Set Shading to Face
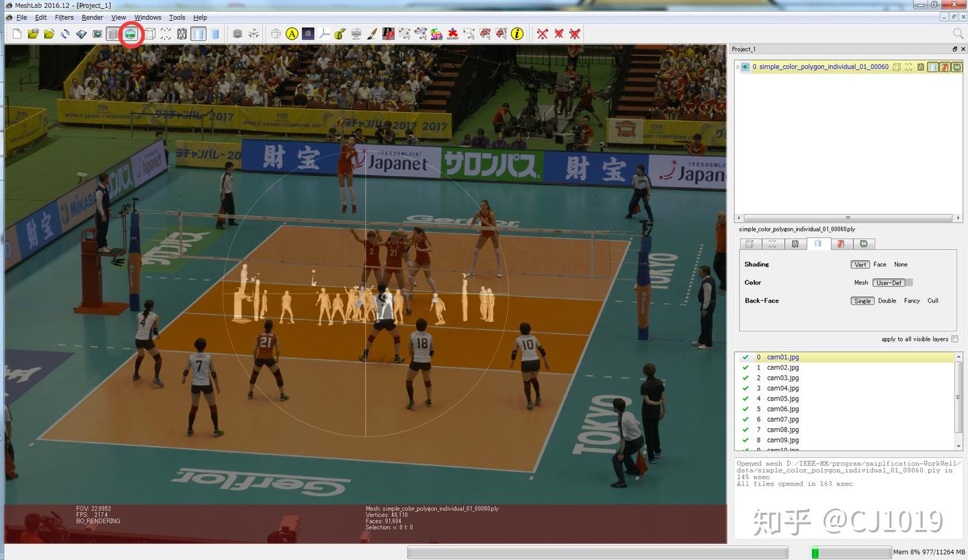The width and height of the screenshot is (968, 560). (880, 264)
